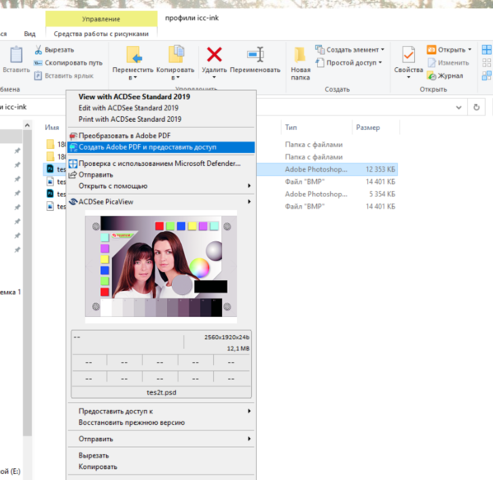
Task: Click the New folder (Новая папка) icon
Action: [300, 55]
